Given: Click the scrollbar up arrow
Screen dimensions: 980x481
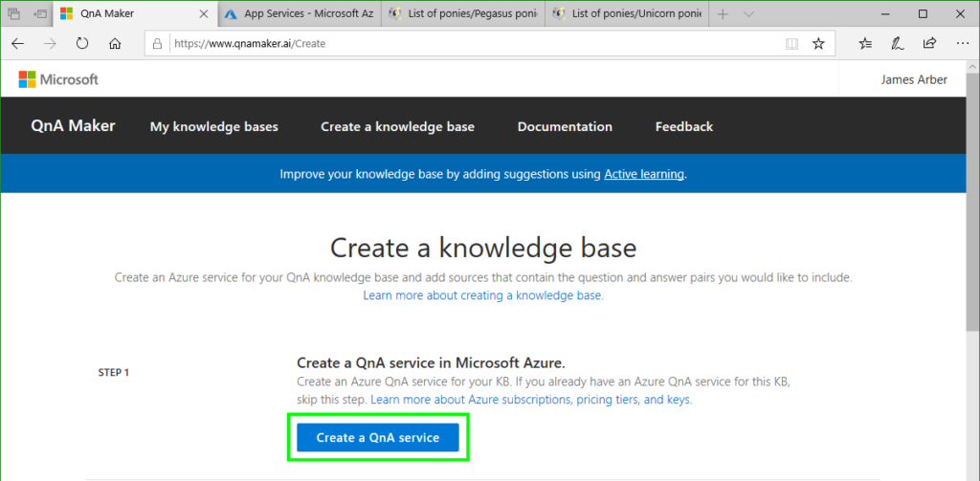Looking at the screenshot, I should coord(972,66).
